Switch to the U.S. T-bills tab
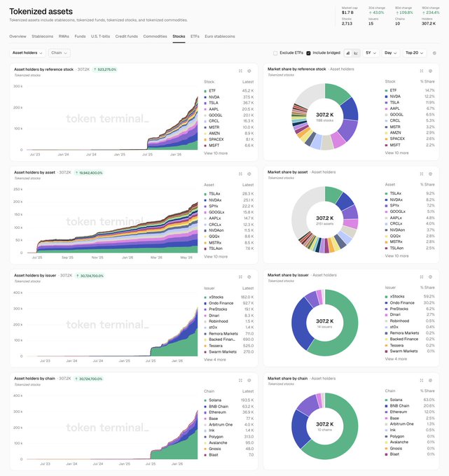This screenshot has height=476, width=449. tap(100, 36)
